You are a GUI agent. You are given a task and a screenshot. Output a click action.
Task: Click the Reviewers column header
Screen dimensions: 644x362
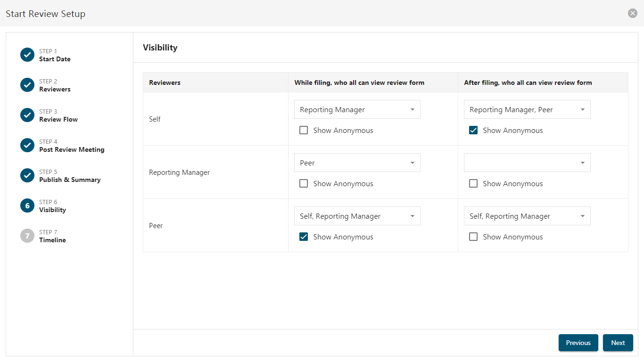pos(165,82)
